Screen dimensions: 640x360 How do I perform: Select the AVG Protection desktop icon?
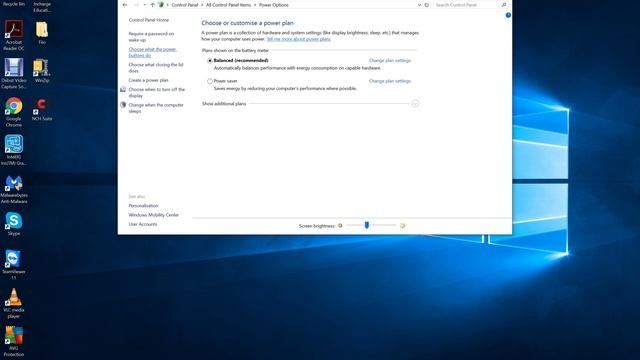(x=14, y=342)
